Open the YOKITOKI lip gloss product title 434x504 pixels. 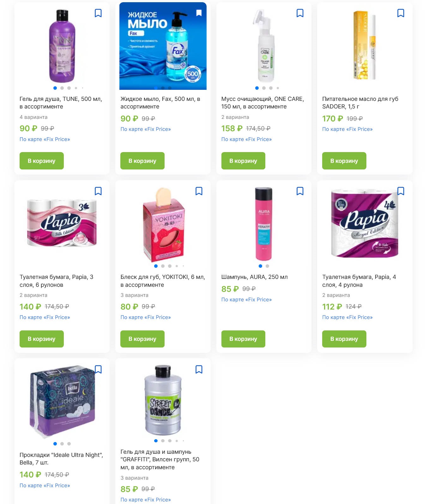163,281
